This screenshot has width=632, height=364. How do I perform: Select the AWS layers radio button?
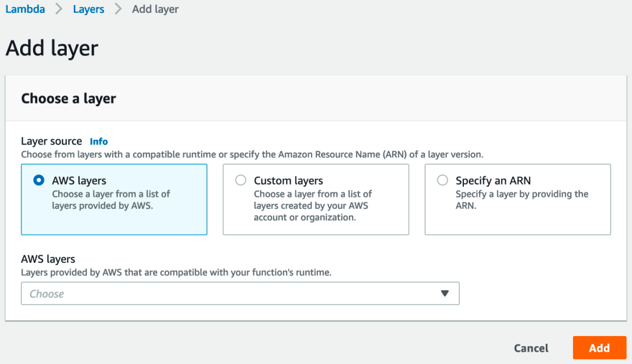pyautogui.click(x=39, y=180)
